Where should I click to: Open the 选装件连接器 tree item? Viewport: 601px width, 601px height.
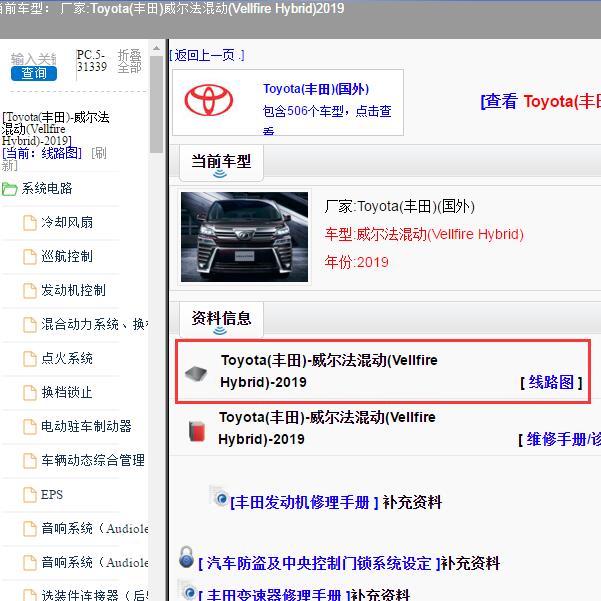[95, 595]
